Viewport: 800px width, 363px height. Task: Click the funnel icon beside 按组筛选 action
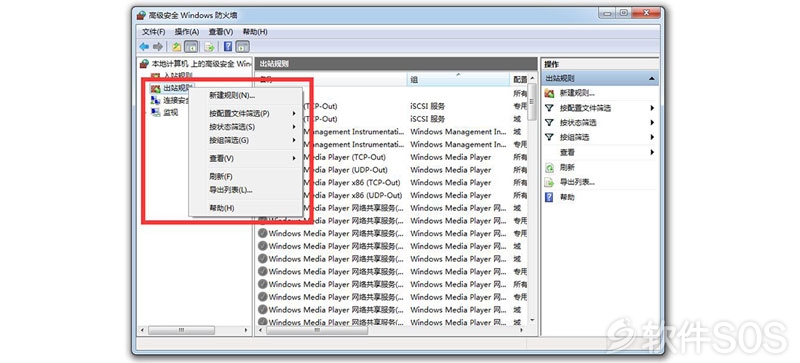[x=549, y=137]
